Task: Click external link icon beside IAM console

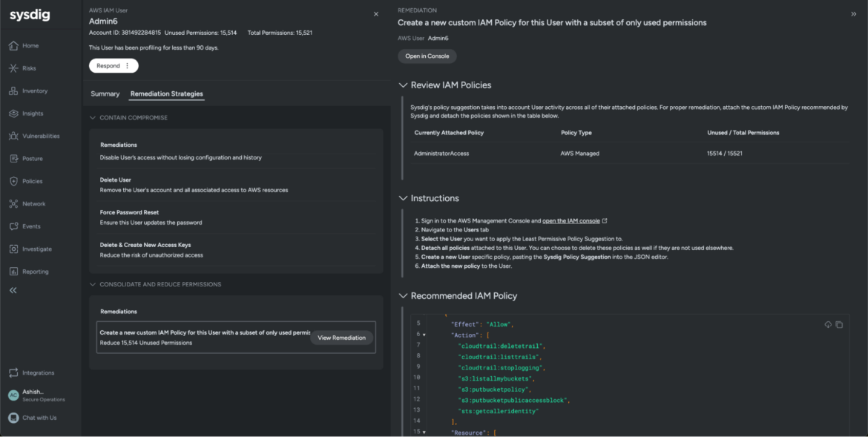Action: [605, 221]
